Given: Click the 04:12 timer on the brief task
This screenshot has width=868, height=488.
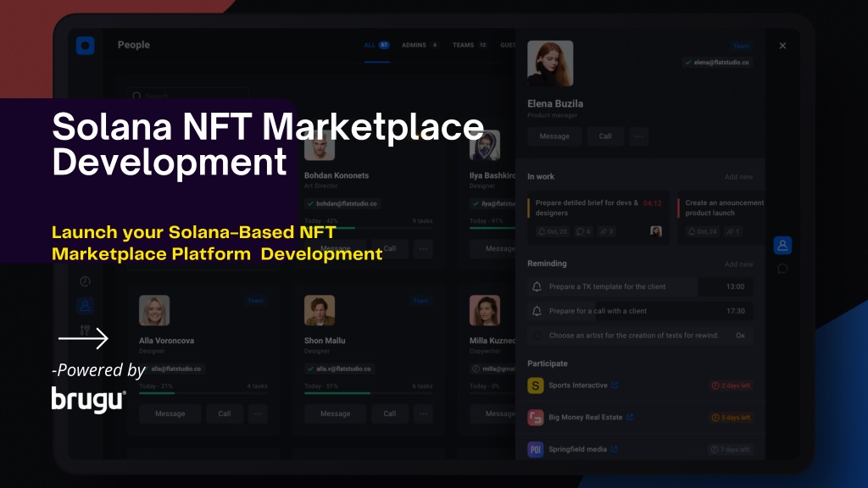Looking at the screenshot, I should pos(652,203).
